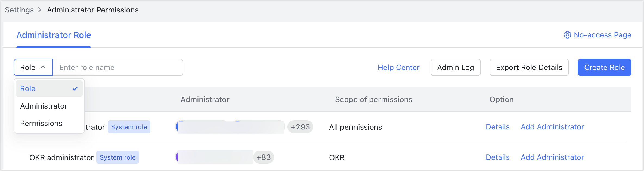This screenshot has width=644, height=171.
Task: Collapse the Role filter dropdown chevron
Action: pyautogui.click(x=43, y=67)
